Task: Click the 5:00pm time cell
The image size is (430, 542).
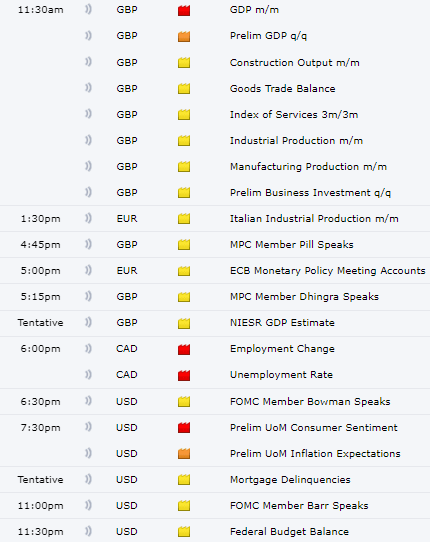Action: coord(40,271)
